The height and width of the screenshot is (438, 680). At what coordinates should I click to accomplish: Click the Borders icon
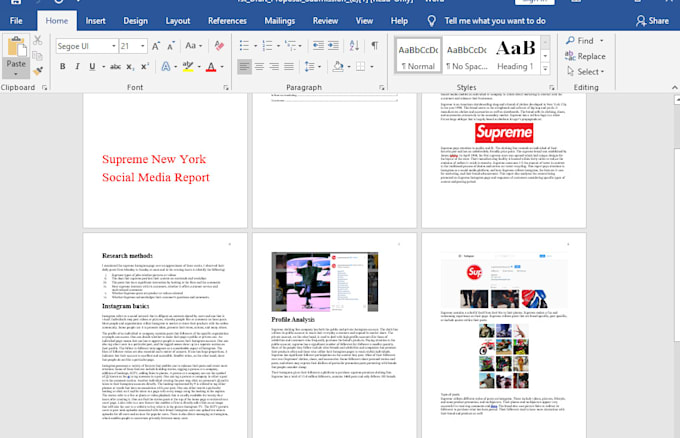click(360, 66)
